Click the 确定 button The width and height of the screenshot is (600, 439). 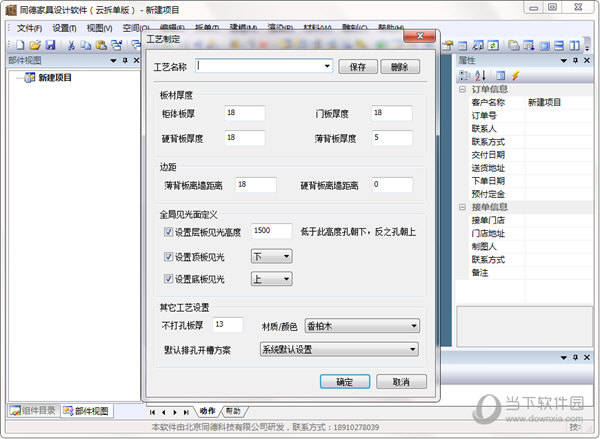click(344, 382)
